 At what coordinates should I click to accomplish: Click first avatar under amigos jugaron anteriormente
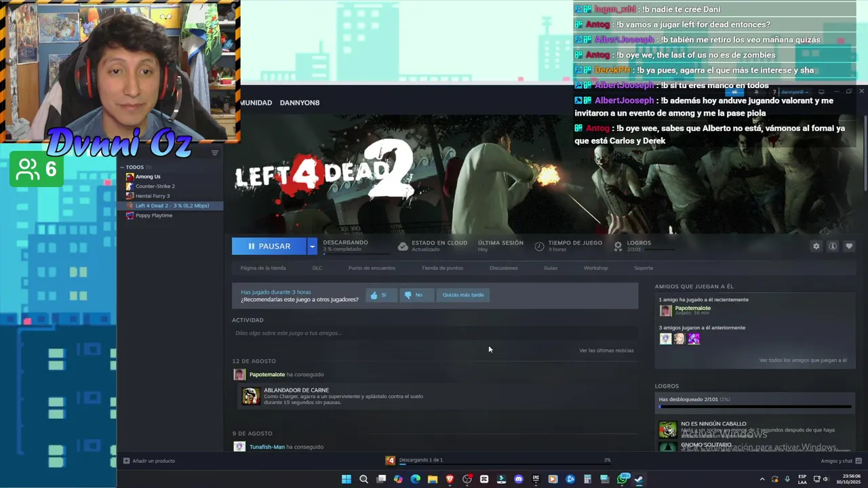666,338
